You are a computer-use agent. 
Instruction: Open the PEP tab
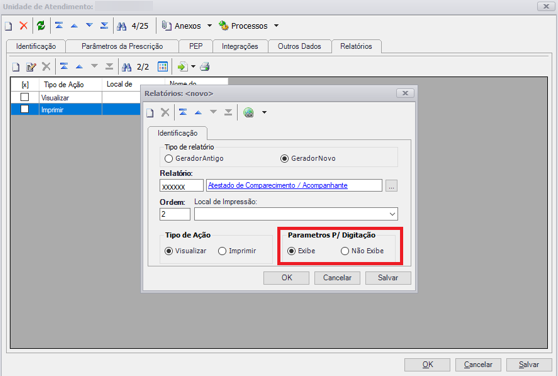point(196,46)
